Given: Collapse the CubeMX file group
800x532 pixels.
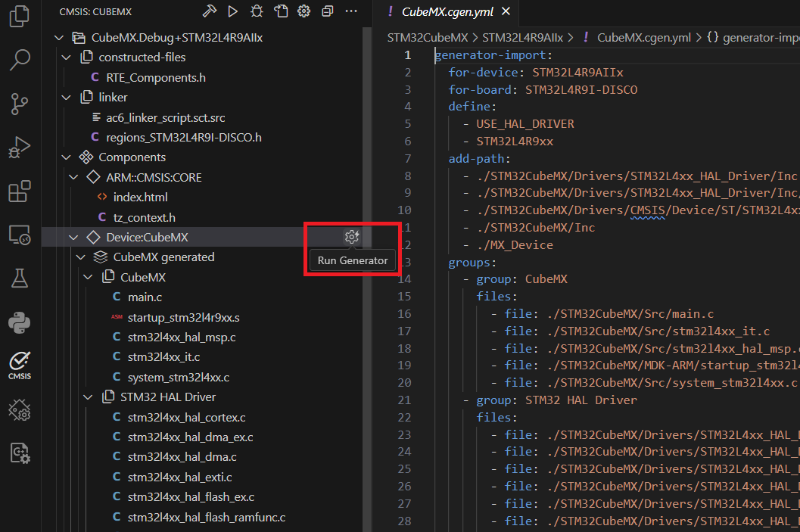Looking at the screenshot, I should coord(88,278).
